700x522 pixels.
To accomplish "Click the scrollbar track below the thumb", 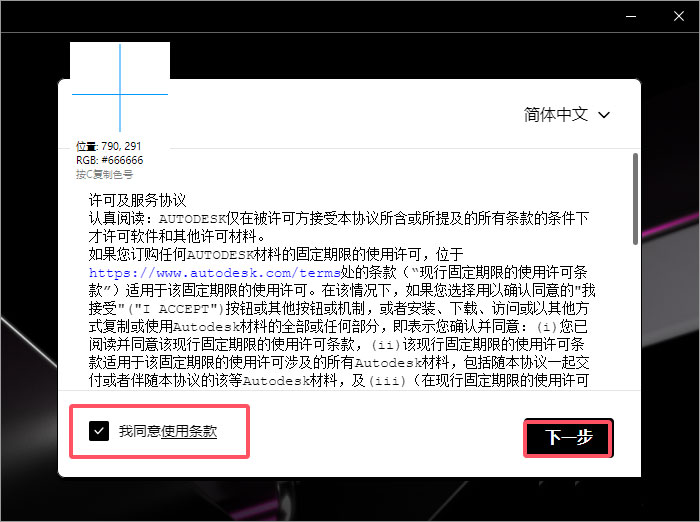I will pyautogui.click(x=635, y=317).
